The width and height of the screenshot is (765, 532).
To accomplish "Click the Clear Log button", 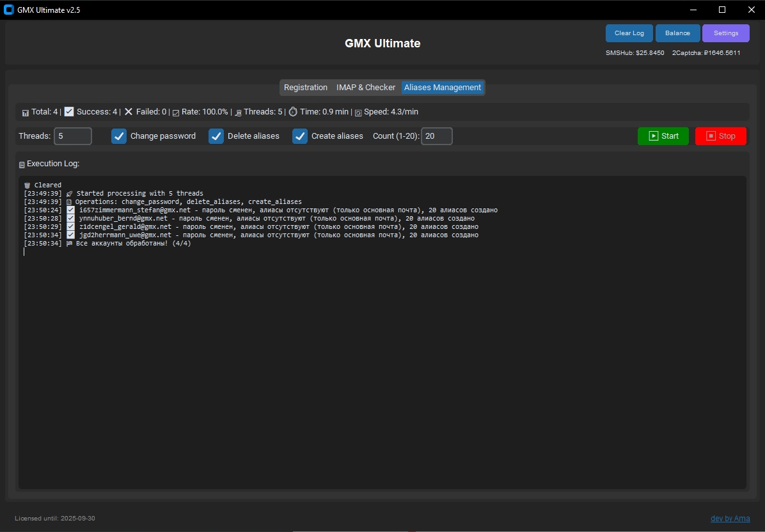I will point(629,33).
